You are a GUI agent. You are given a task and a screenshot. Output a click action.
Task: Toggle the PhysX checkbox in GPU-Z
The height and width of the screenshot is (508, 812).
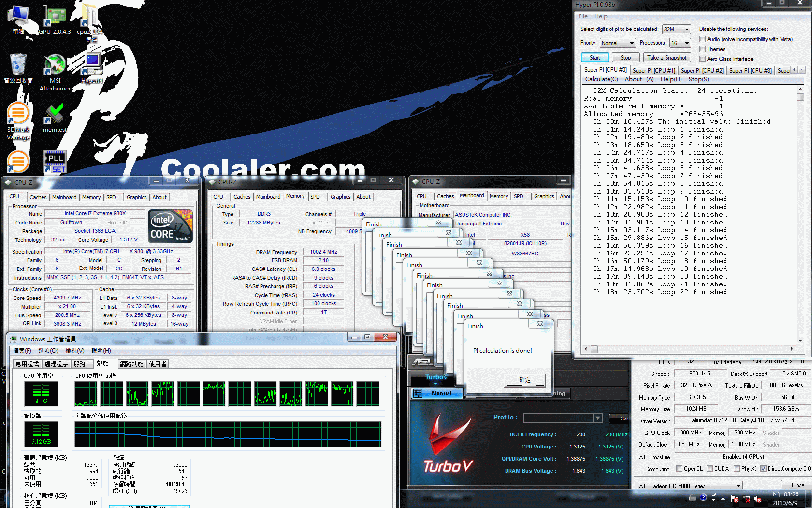click(x=737, y=469)
